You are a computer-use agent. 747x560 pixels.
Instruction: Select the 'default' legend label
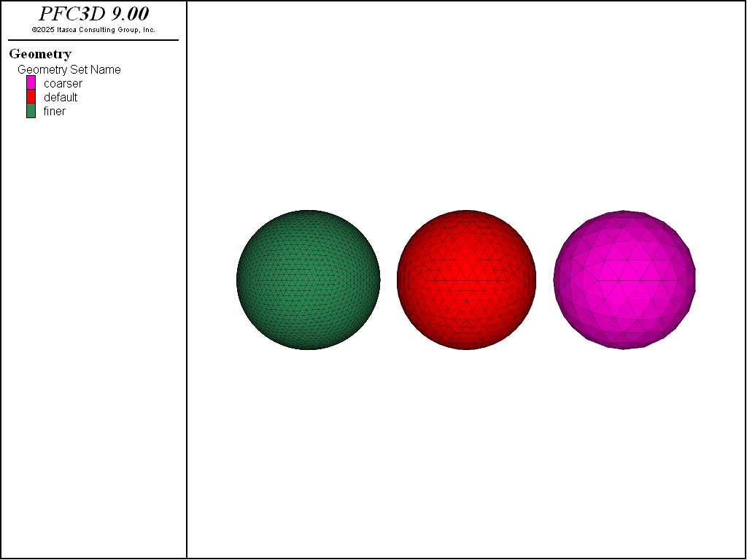[x=61, y=97]
